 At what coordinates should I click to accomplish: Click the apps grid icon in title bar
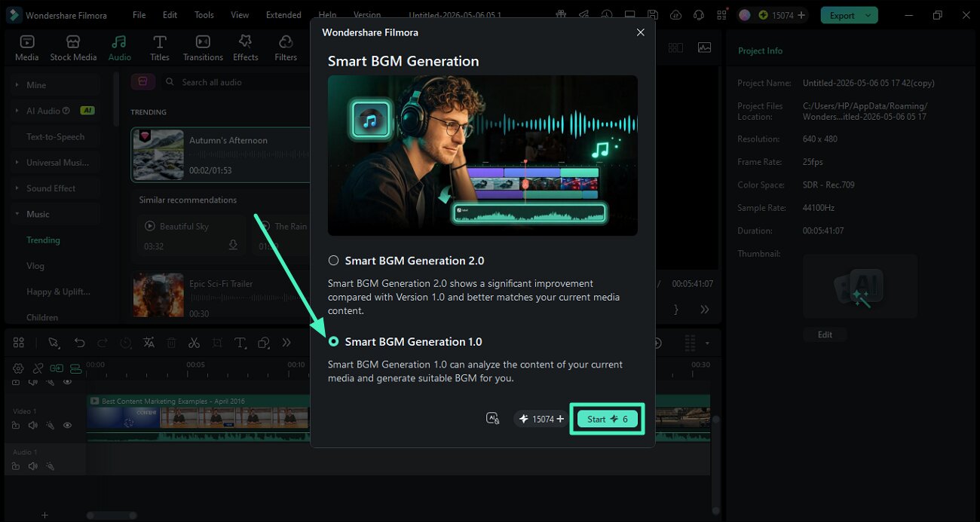pyautogui.click(x=722, y=15)
